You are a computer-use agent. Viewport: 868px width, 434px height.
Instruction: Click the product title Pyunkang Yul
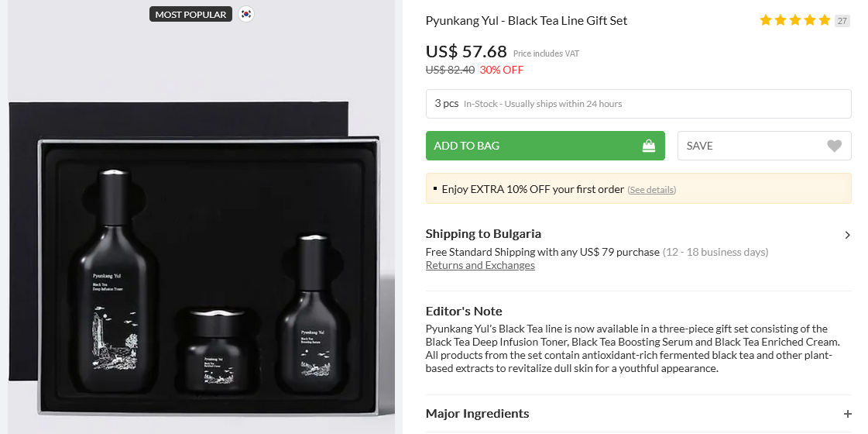pos(527,21)
